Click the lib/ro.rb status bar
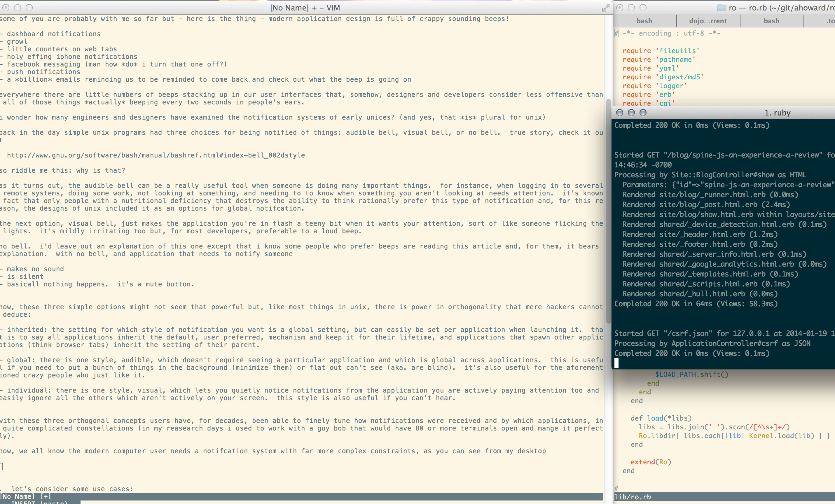This screenshot has width=835, height=504. [632, 496]
